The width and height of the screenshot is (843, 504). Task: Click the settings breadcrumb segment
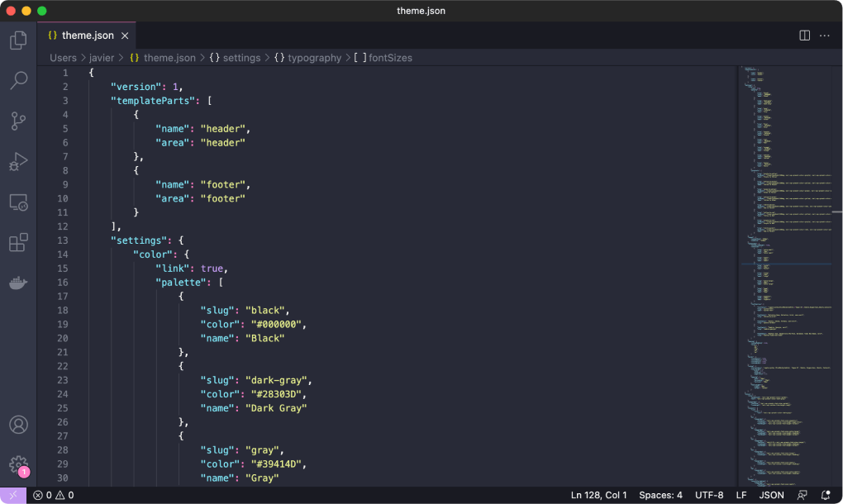click(x=241, y=58)
